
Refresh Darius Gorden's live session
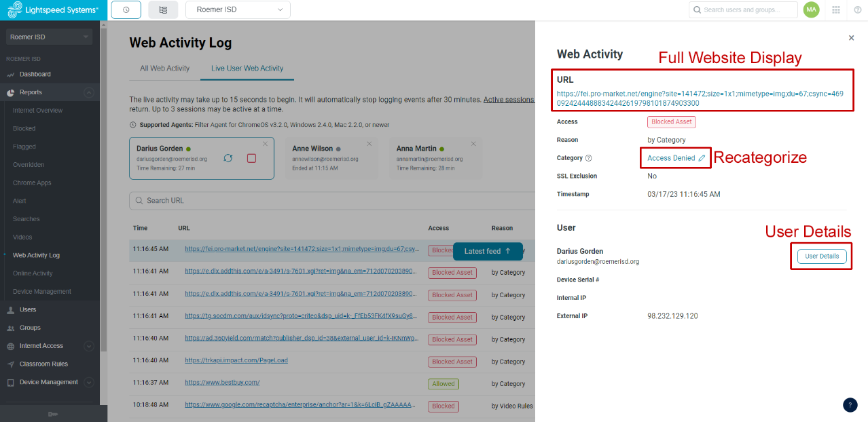[x=228, y=157]
